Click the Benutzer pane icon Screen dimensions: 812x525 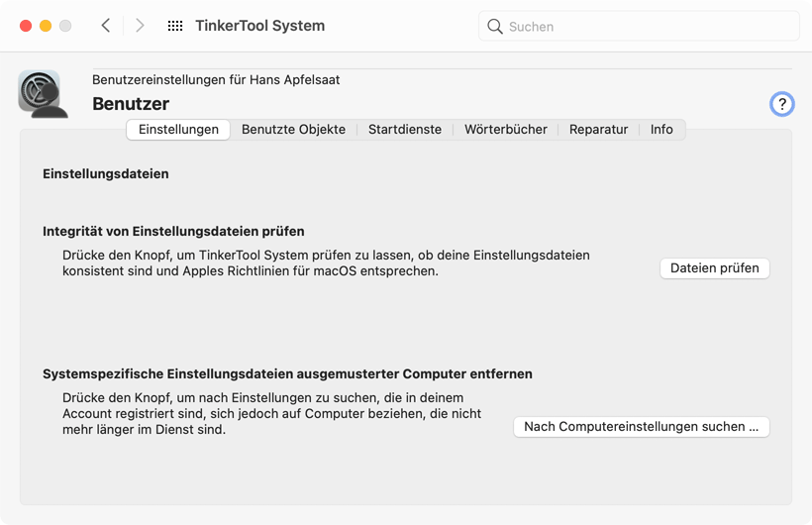pyautogui.click(x=43, y=94)
